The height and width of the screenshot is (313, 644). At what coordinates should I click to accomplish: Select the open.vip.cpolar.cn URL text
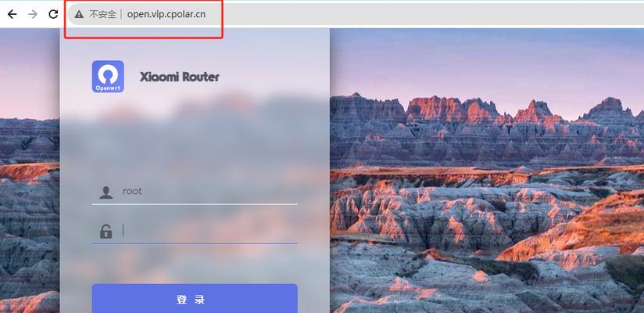click(166, 15)
